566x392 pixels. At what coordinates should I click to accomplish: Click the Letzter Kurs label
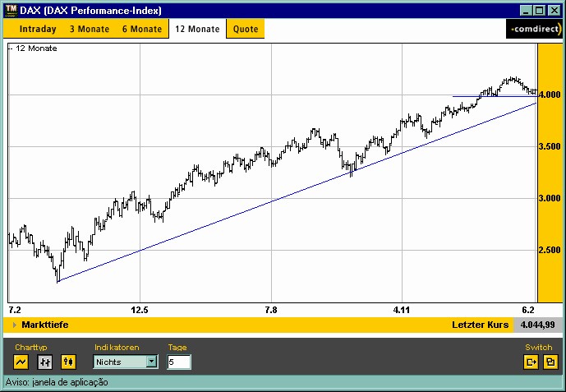coord(480,325)
